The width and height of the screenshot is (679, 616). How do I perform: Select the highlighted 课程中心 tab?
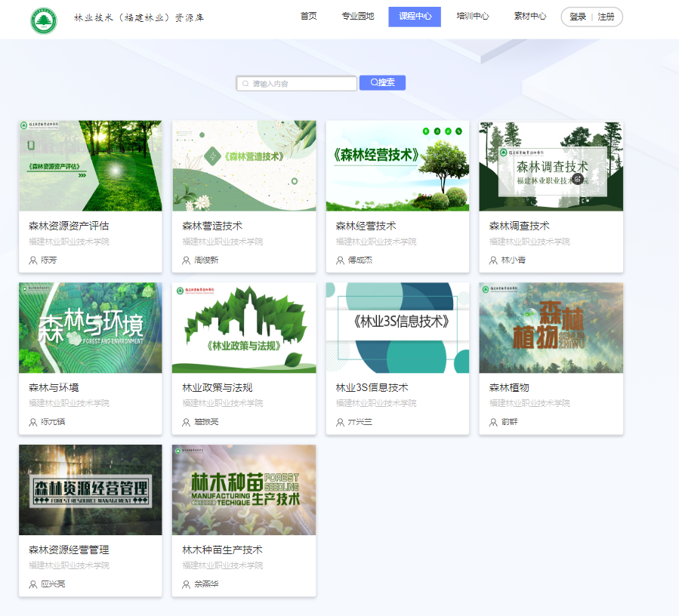coord(414,16)
